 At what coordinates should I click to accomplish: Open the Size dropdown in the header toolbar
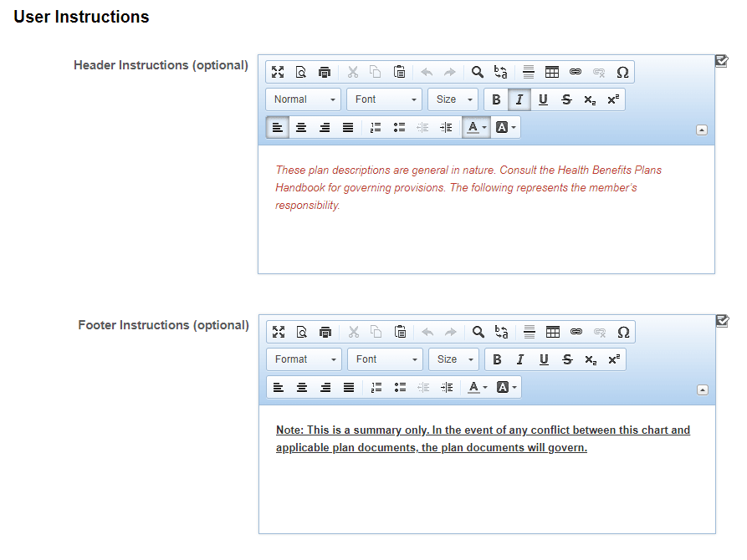click(453, 99)
